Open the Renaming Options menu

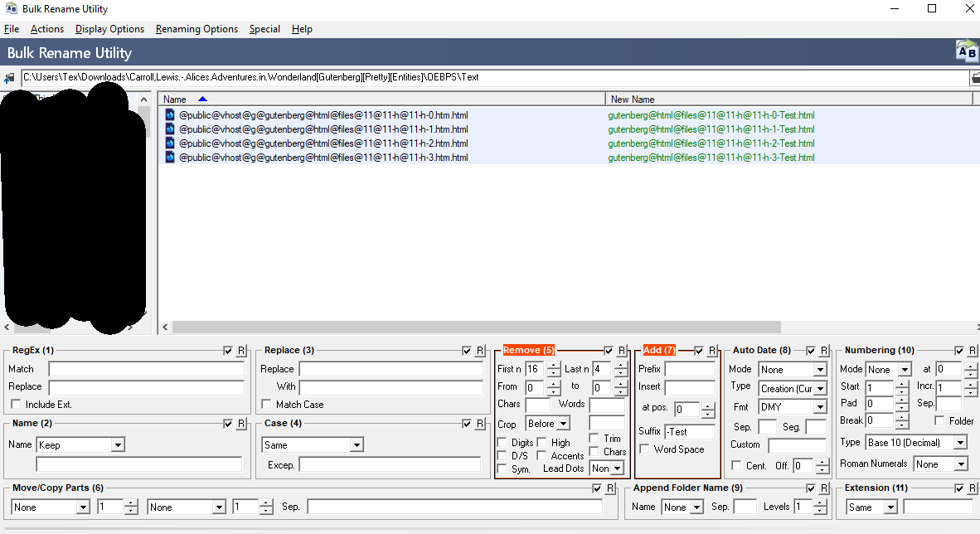196,29
